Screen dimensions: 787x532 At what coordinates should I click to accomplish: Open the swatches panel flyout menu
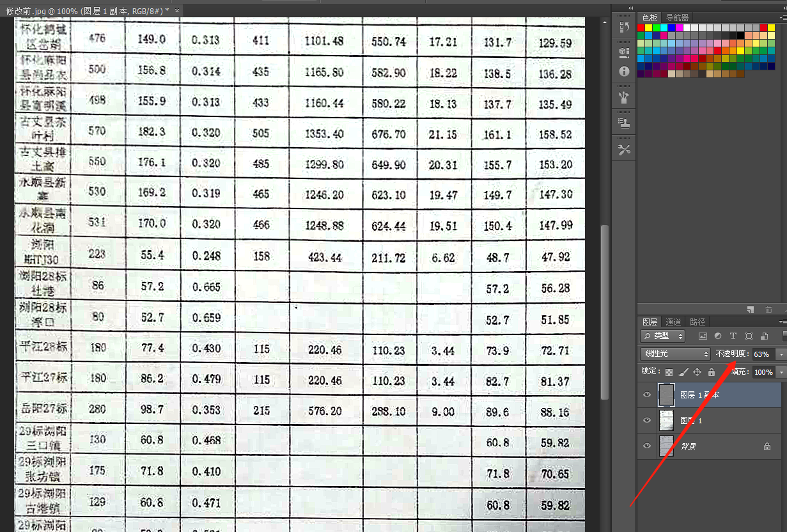[783, 18]
